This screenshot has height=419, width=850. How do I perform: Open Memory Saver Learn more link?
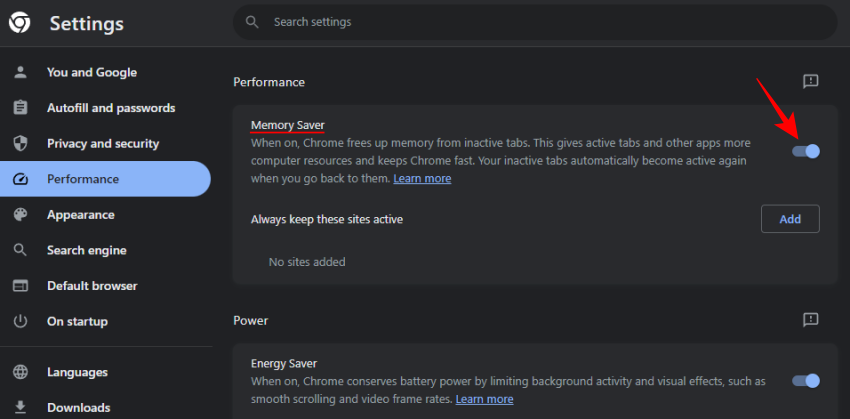tap(422, 179)
